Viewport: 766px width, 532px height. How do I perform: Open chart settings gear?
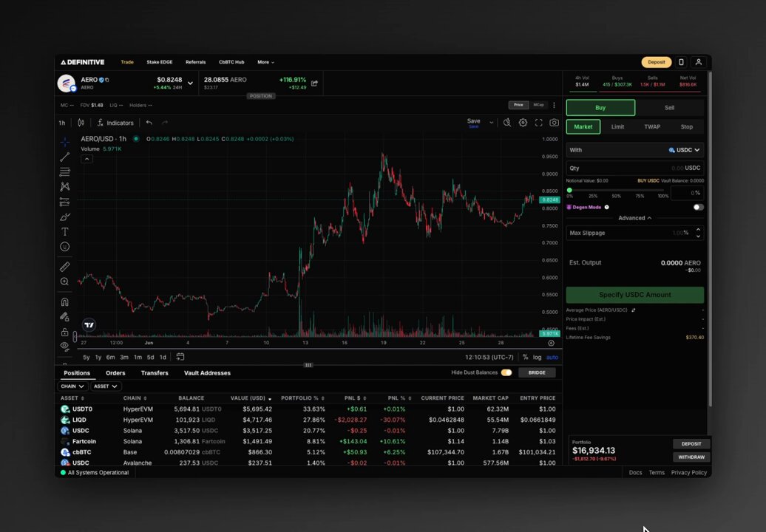(x=523, y=123)
